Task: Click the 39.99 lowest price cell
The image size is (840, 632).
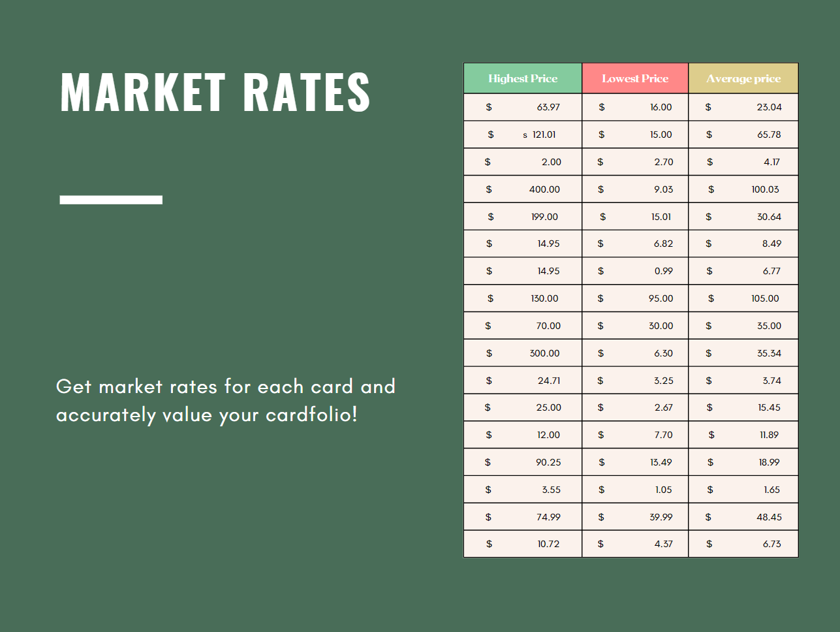Action: click(x=635, y=517)
